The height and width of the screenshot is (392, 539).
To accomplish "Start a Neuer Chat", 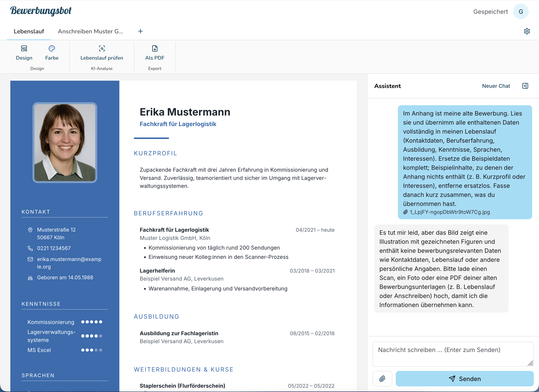I will point(496,86).
